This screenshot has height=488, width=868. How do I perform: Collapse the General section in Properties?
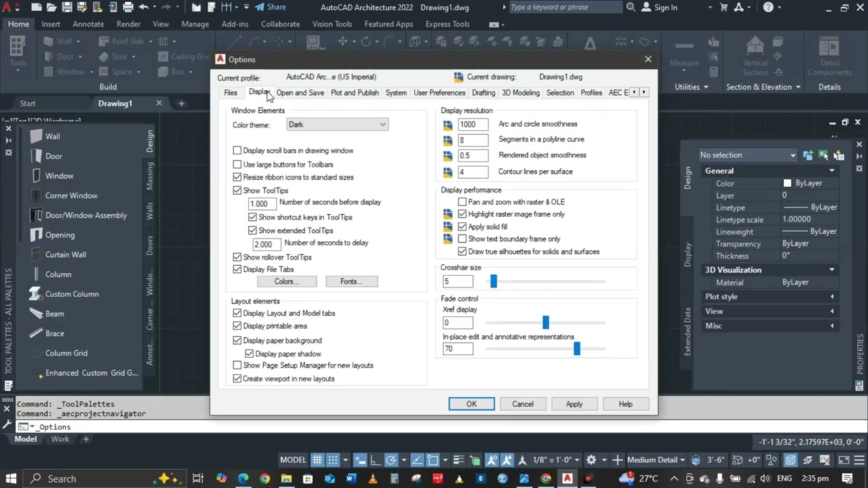[x=832, y=171]
